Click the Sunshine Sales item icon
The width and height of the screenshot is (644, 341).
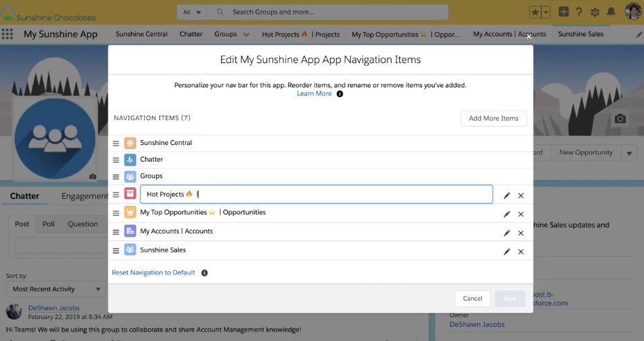(130, 250)
